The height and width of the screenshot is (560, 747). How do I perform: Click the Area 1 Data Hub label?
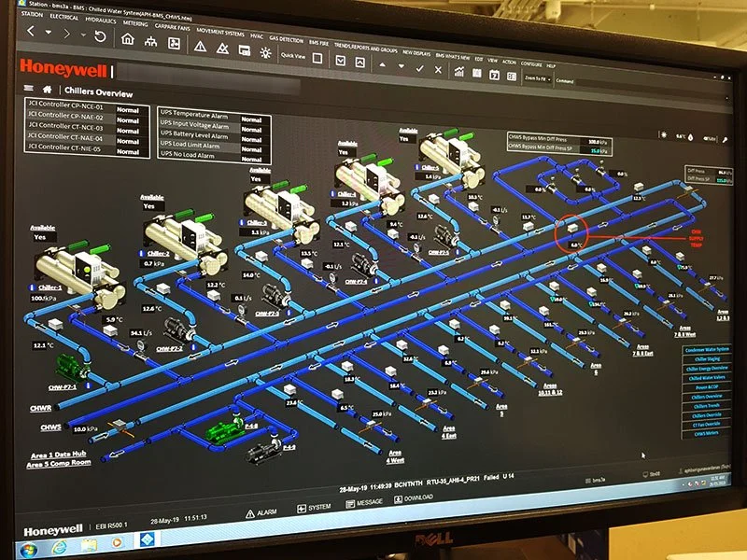(59, 455)
